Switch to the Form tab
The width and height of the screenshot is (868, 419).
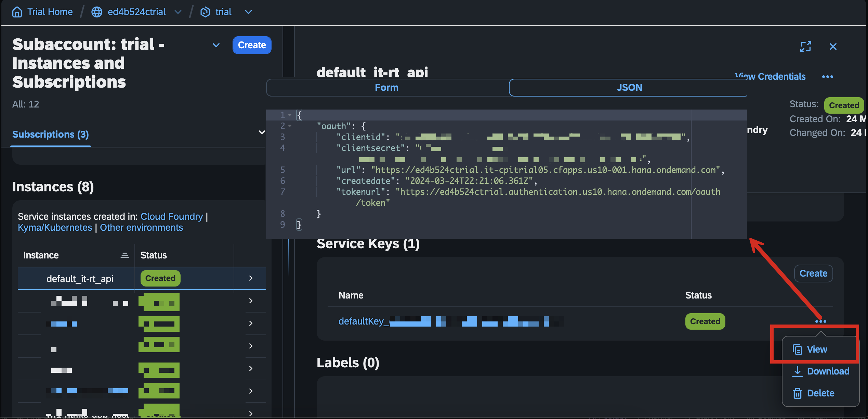386,87
